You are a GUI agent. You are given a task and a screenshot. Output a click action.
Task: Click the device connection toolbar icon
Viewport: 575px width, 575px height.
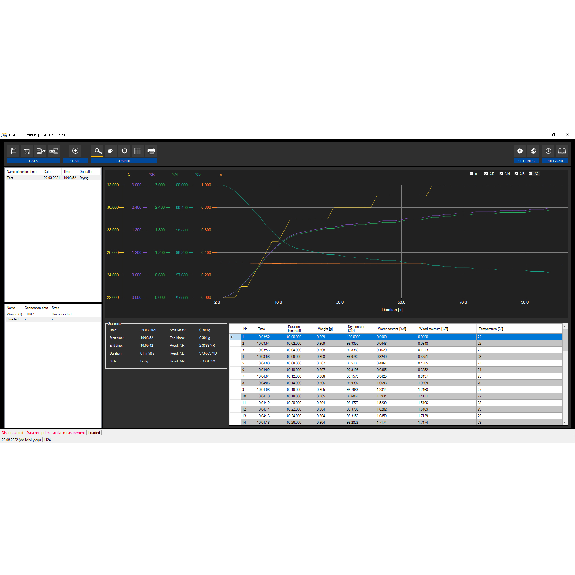pos(54,151)
